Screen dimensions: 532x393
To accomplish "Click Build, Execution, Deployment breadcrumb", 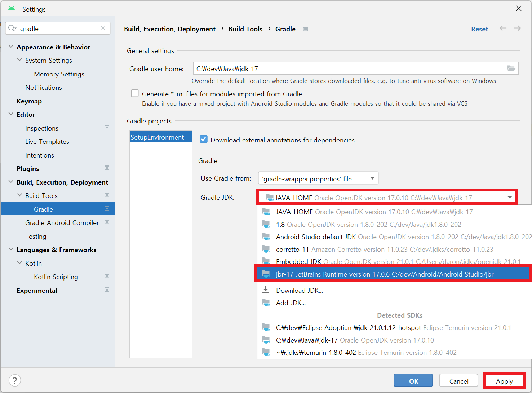I will pyautogui.click(x=170, y=29).
